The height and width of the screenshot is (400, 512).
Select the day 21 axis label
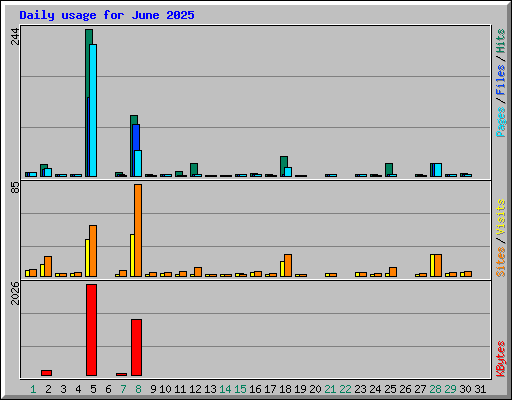(x=330, y=389)
